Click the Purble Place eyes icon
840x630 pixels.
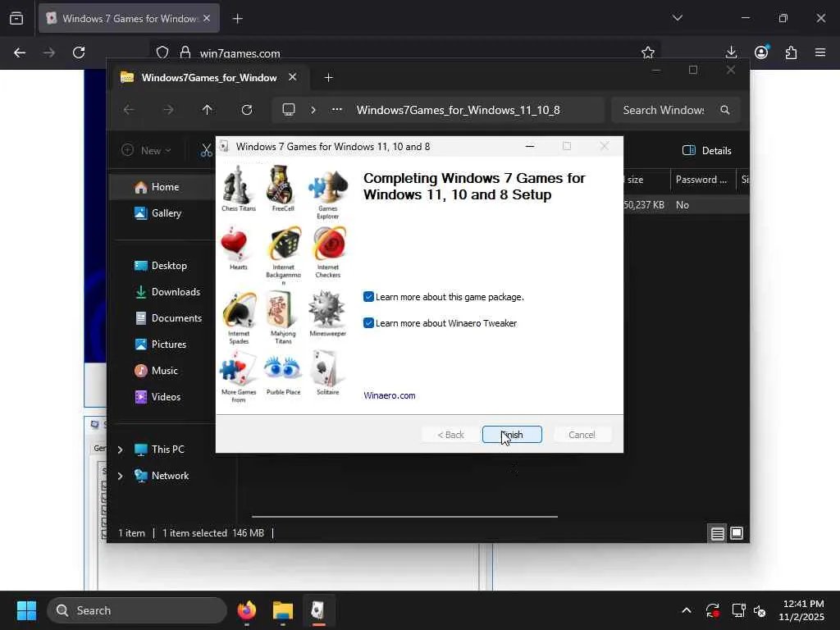coord(282,368)
